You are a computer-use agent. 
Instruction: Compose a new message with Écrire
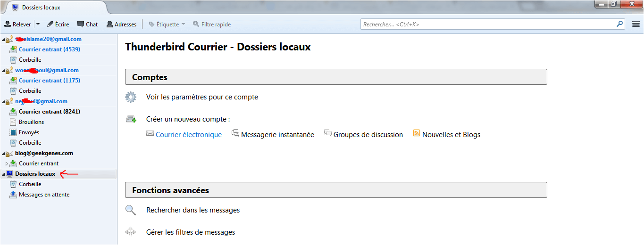click(x=58, y=24)
